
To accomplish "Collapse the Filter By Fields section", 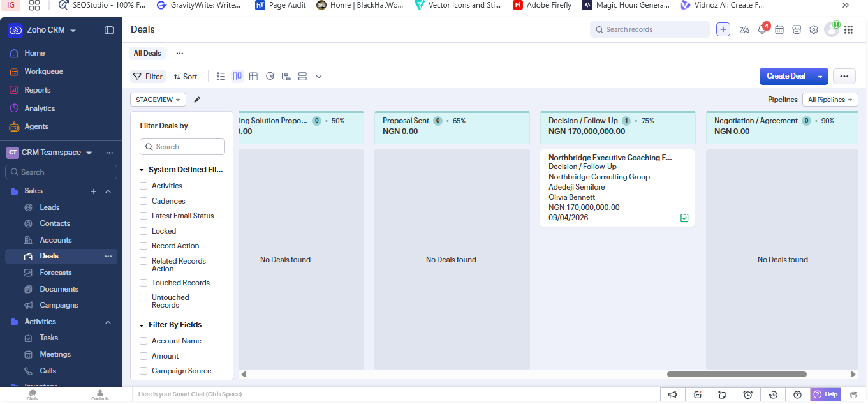I will tap(142, 325).
